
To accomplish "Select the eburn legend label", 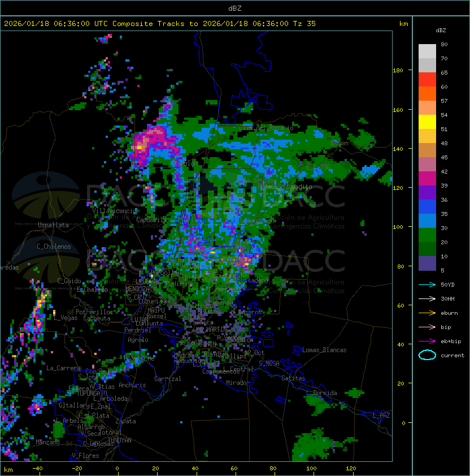I will click(x=449, y=313).
